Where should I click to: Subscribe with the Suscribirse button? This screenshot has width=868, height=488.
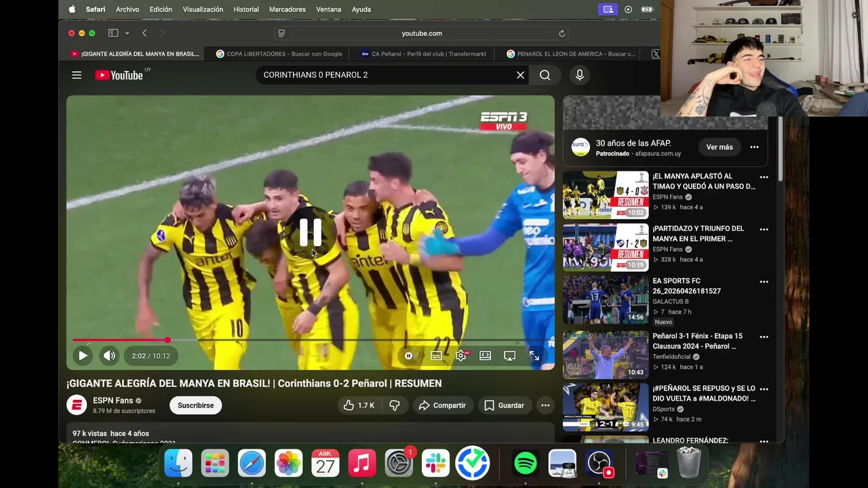195,405
